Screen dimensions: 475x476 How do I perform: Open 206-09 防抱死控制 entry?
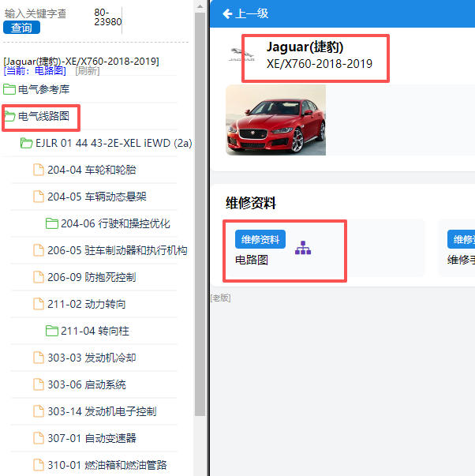pos(92,277)
